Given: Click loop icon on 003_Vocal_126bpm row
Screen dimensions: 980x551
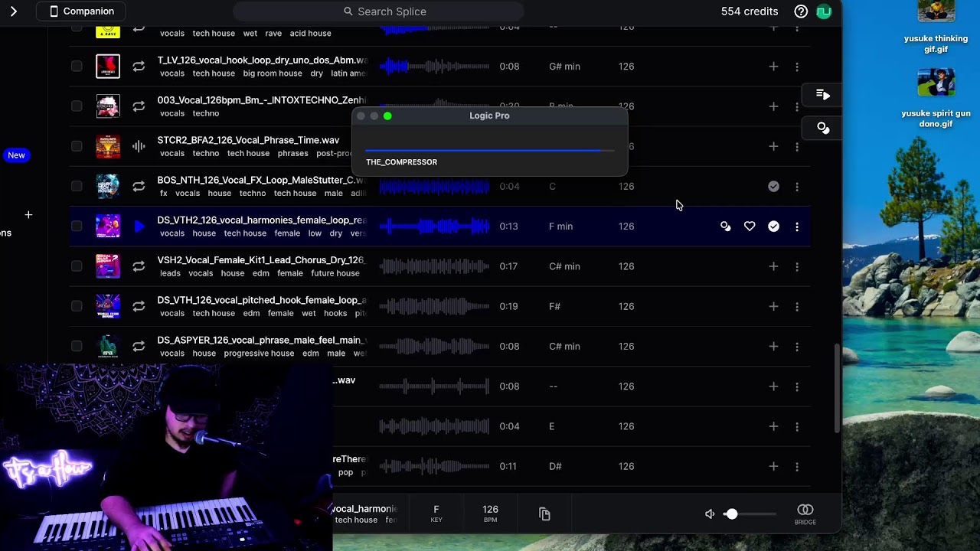Looking at the screenshot, I should [139, 106].
